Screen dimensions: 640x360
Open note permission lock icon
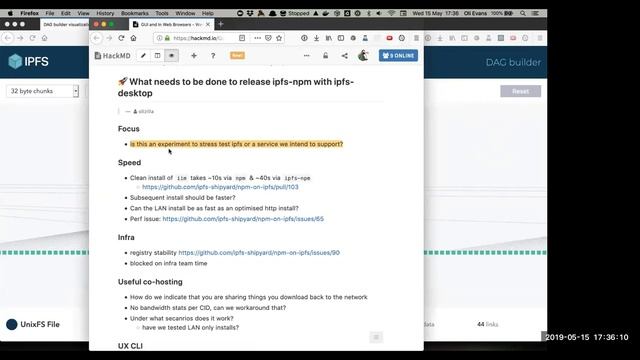[325, 56]
